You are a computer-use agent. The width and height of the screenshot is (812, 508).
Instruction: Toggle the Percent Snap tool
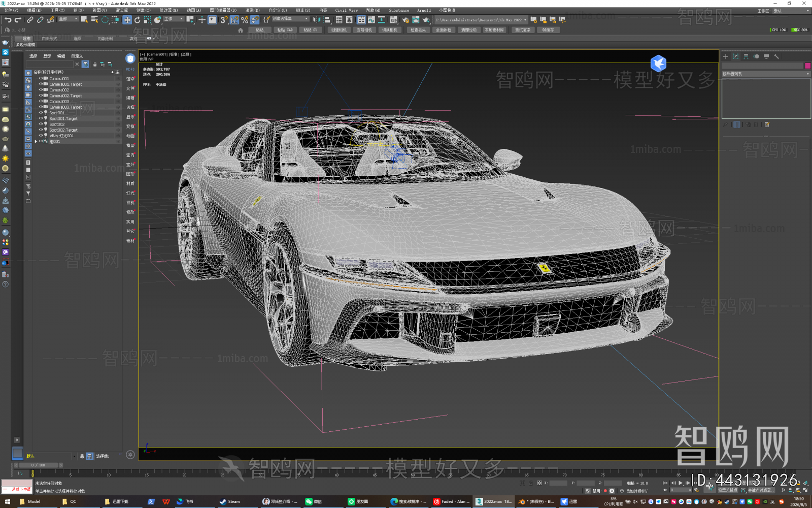pyautogui.click(x=245, y=20)
